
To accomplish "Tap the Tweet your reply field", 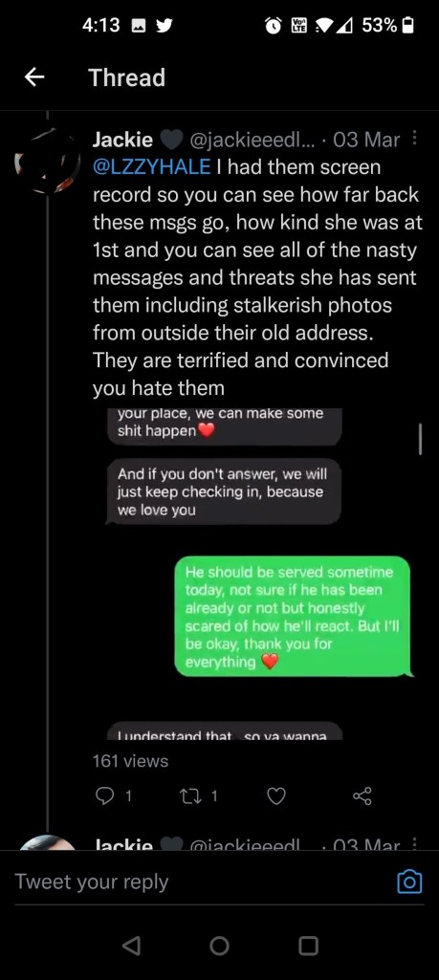I will click(x=200, y=882).
